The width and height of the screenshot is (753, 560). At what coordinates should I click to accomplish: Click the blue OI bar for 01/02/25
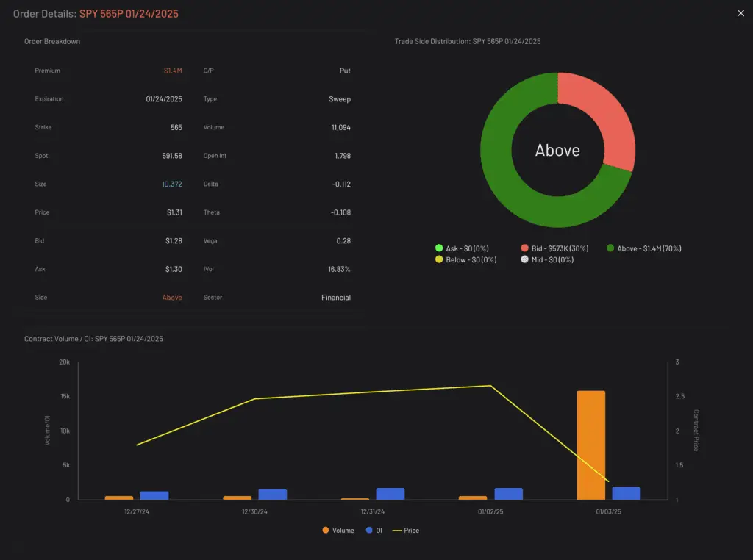tap(509, 494)
